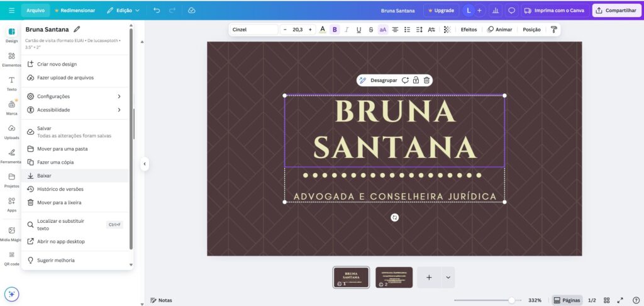Click the bulleted list icon
This screenshot has width=644, height=306.
click(x=407, y=30)
